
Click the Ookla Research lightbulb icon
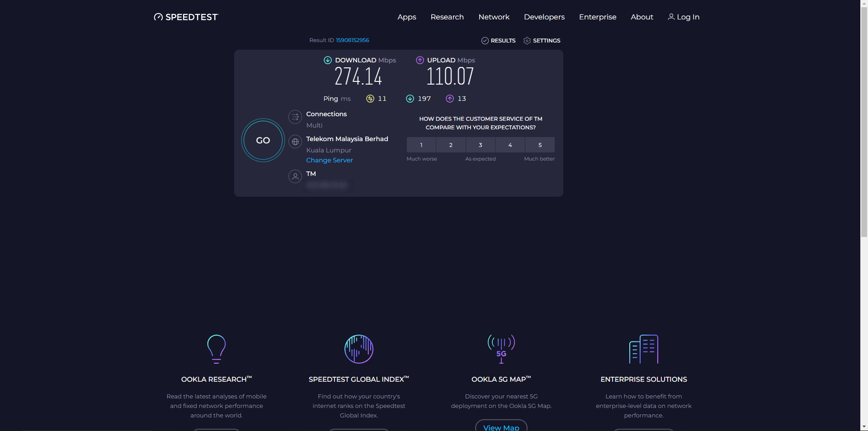[216, 349]
